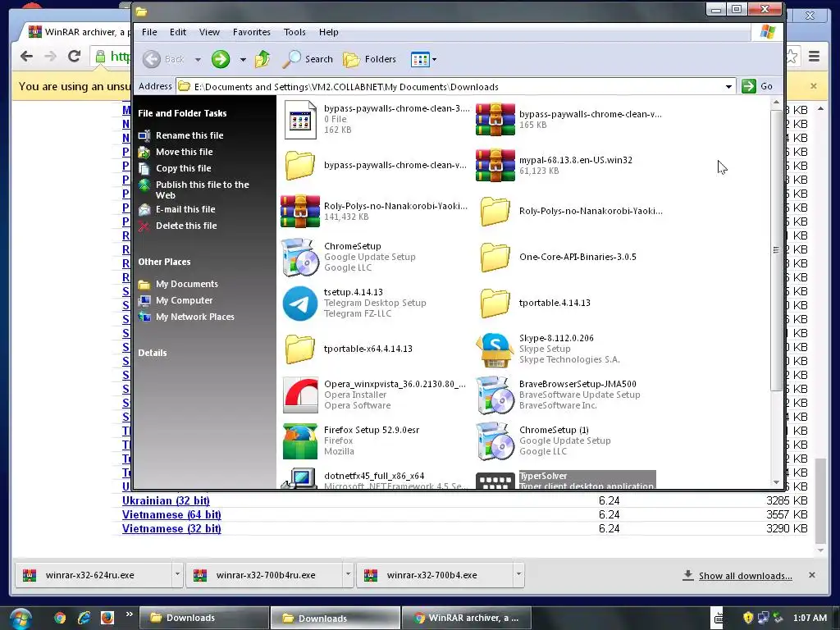Open winrar-x32-700b4.exe download options arrow

[518, 574]
